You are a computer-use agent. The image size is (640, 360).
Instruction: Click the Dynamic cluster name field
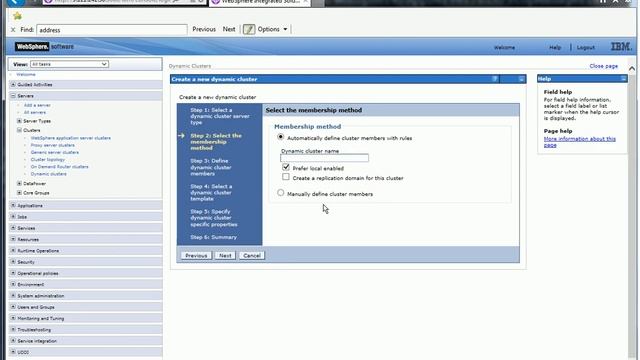pyautogui.click(x=324, y=158)
